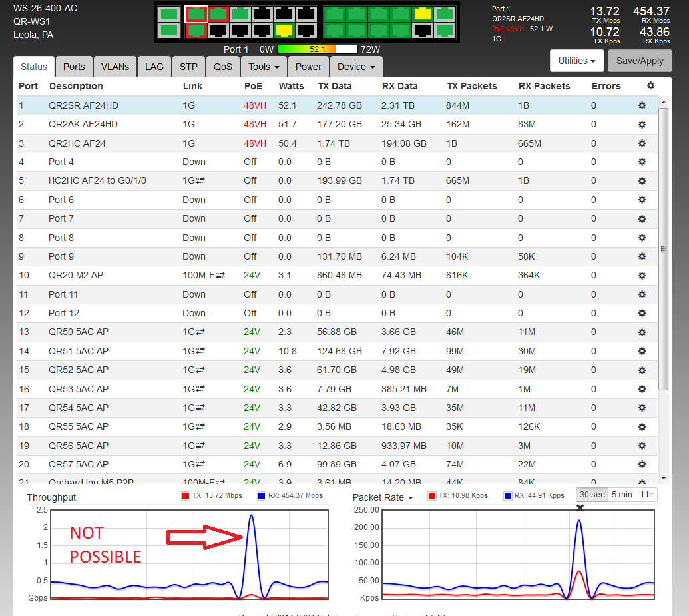Expand the Tools dropdown menu
This screenshot has height=616, width=689.
[264, 67]
